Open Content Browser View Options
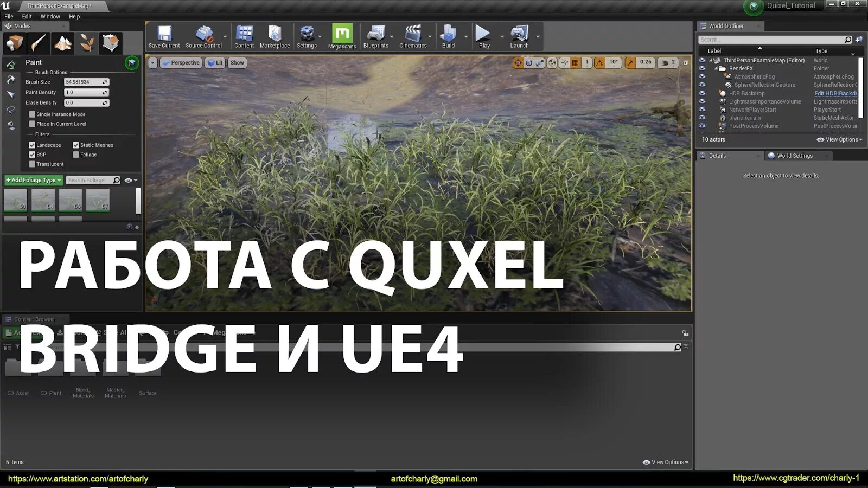The width and height of the screenshot is (868, 488). (665, 462)
